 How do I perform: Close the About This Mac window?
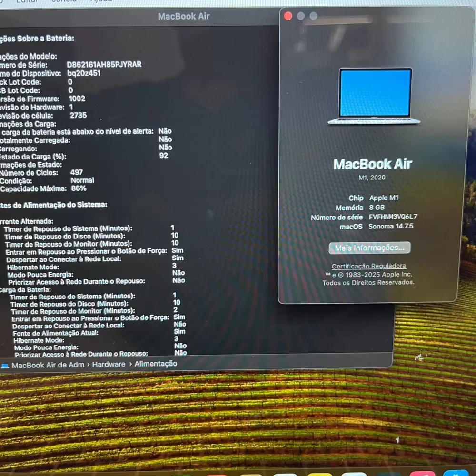(288, 16)
